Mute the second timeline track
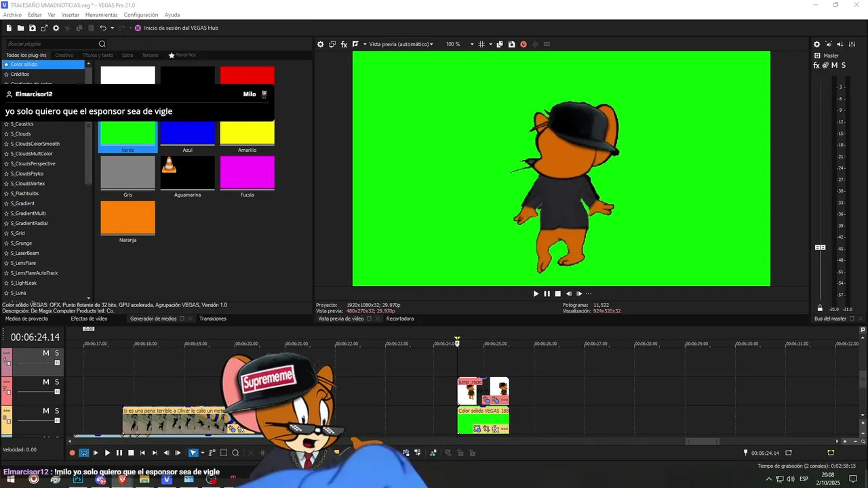Image resolution: width=868 pixels, height=488 pixels. coord(46,382)
